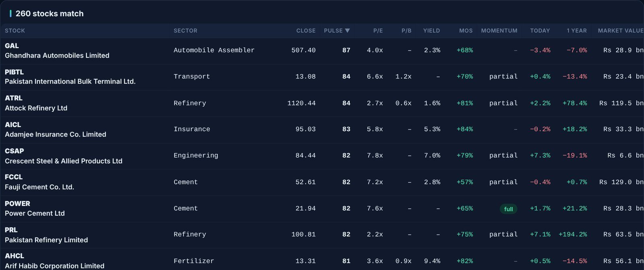Select Crescent Steel & Allied Products Ltd

point(64,161)
